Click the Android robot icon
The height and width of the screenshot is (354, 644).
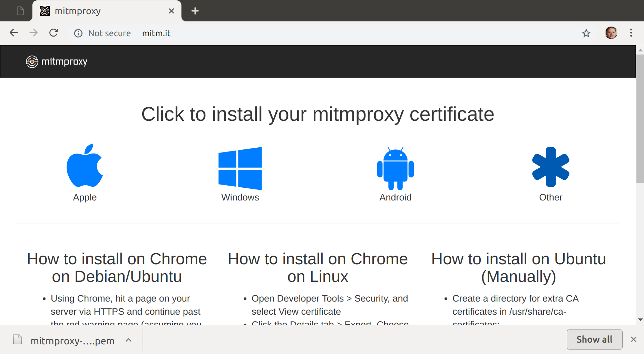tap(396, 168)
